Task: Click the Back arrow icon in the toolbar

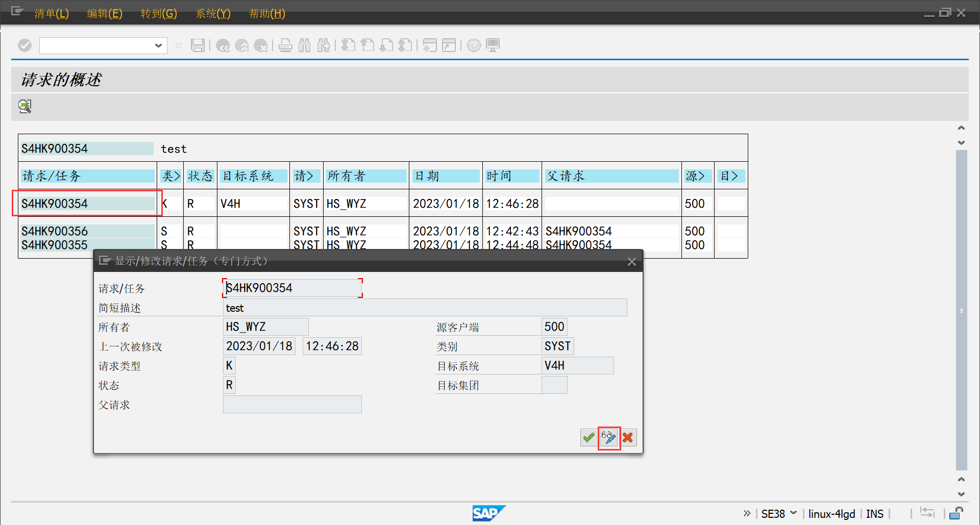Action: (x=223, y=46)
